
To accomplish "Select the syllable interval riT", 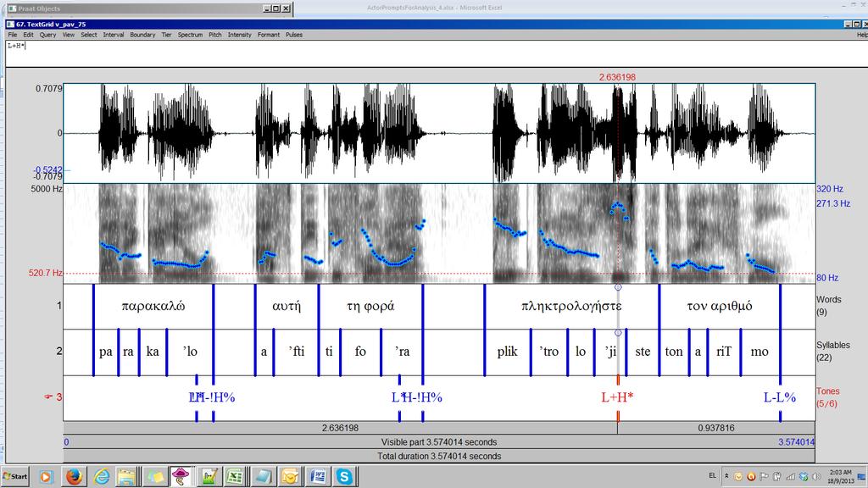I will (x=724, y=352).
